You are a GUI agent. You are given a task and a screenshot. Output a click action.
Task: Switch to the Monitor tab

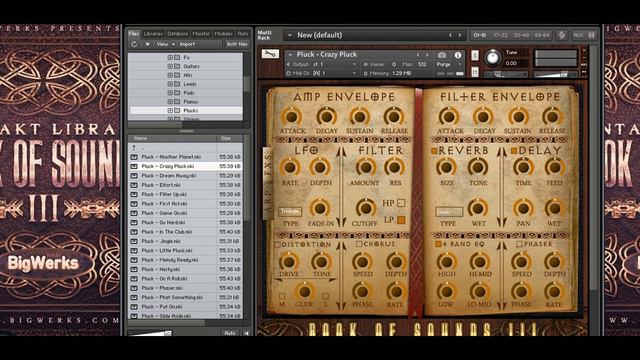pos(201,34)
